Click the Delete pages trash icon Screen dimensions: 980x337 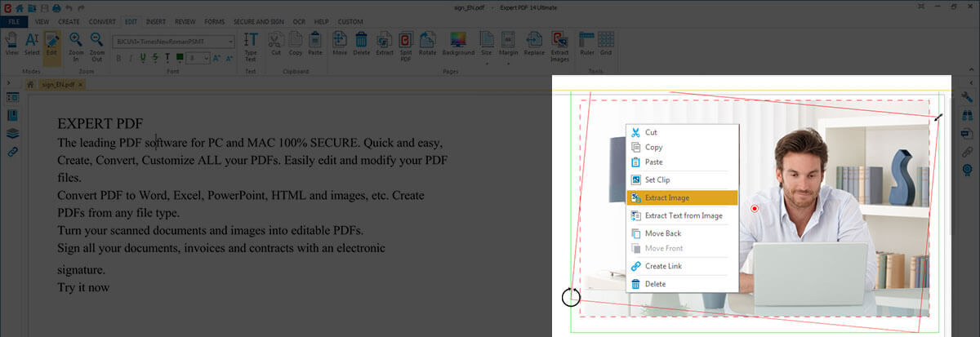[x=362, y=44]
